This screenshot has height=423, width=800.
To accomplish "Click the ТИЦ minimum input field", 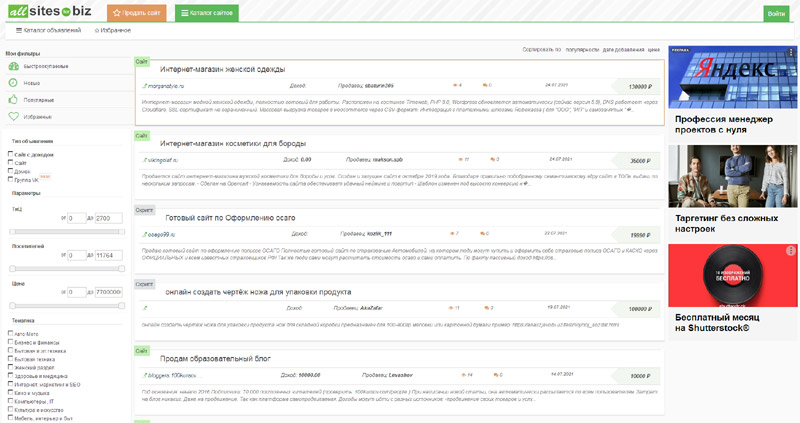I will [x=77, y=218].
